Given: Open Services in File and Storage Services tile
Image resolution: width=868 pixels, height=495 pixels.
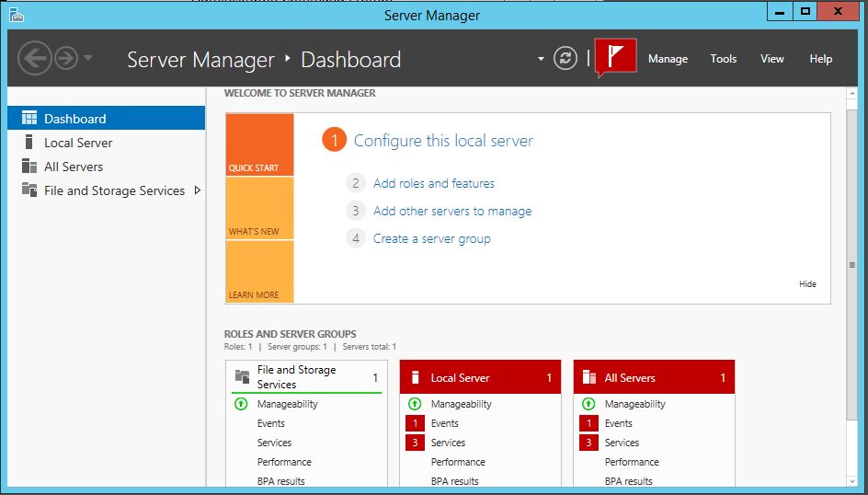Looking at the screenshot, I should tap(274, 443).
